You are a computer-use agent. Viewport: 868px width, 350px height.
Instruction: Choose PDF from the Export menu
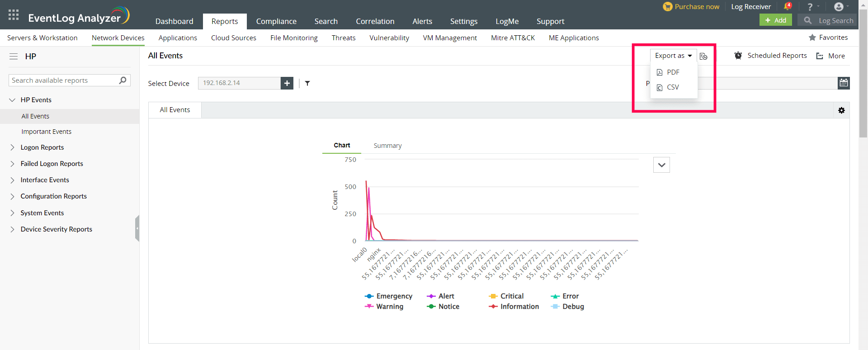coord(673,72)
